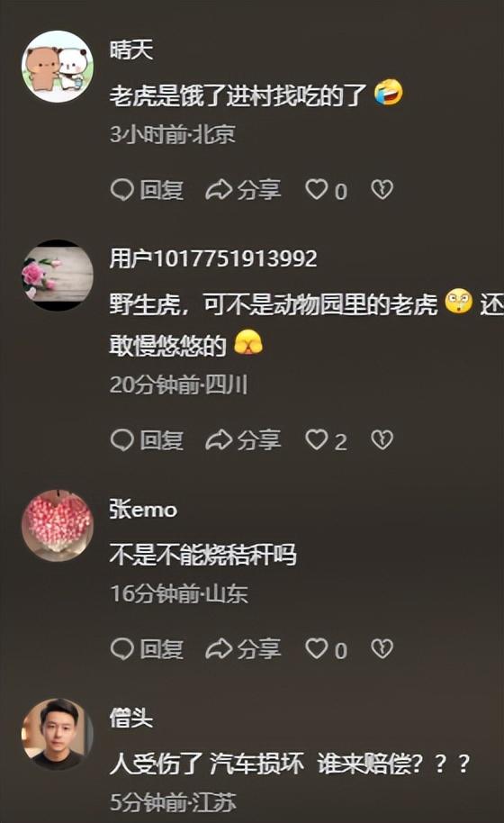Click the broken heart on 张emo's comment
The height and width of the screenshot is (823, 504).
tap(382, 648)
